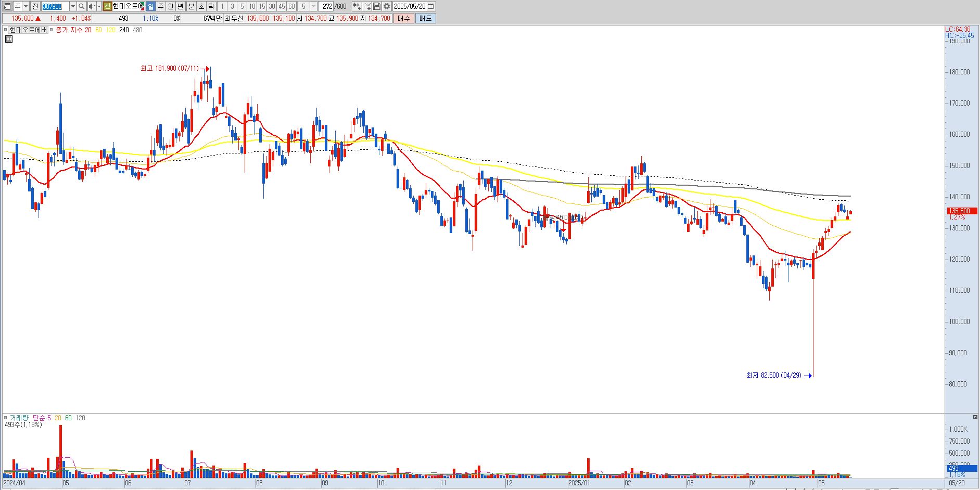Select the 틱 (tick) chart tab
The width and height of the screenshot is (980, 490).
(211, 6)
